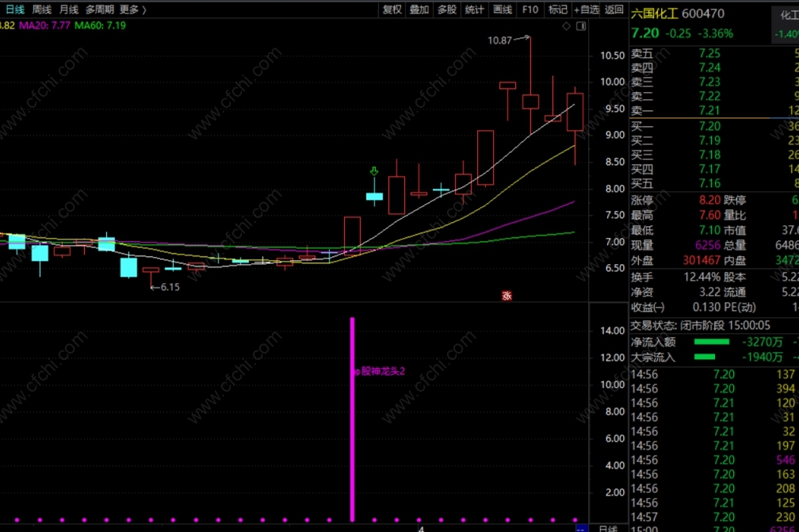Click the MA60: 7.19 indicator label
Viewport: 799px width, 532px height.
pyautogui.click(x=100, y=25)
